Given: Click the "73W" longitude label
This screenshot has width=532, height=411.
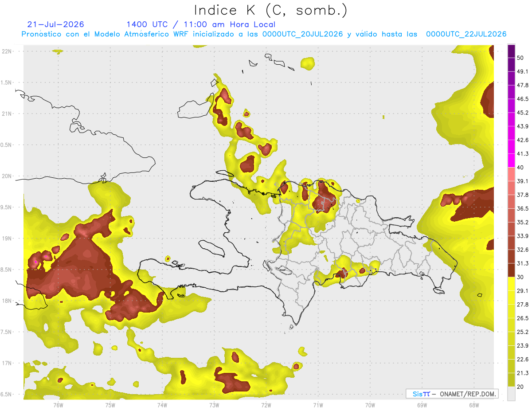Looking at the screenshot, I should tap(214, 405).
